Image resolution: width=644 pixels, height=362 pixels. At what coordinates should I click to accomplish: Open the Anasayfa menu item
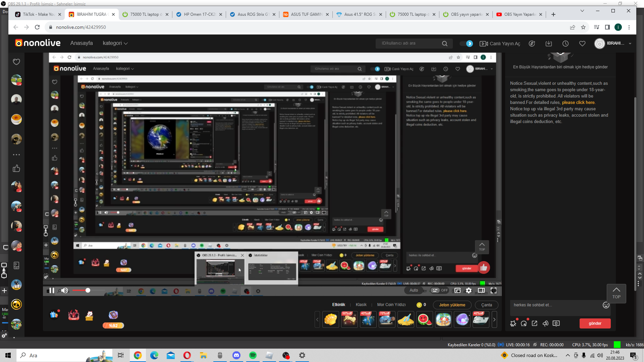pos(82,43)
